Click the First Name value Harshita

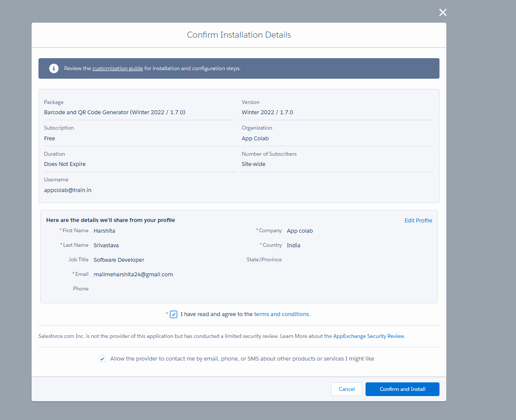(104, 231)
